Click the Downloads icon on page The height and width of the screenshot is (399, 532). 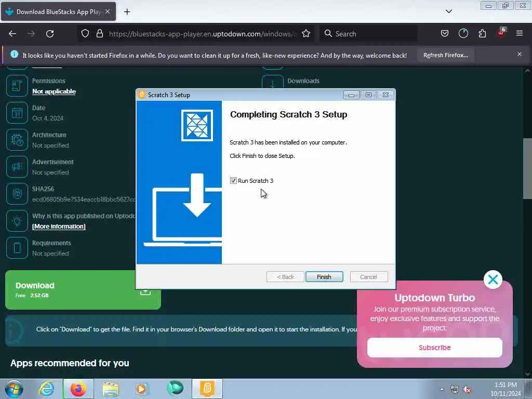pyautogui.click(x=272, y=82)
